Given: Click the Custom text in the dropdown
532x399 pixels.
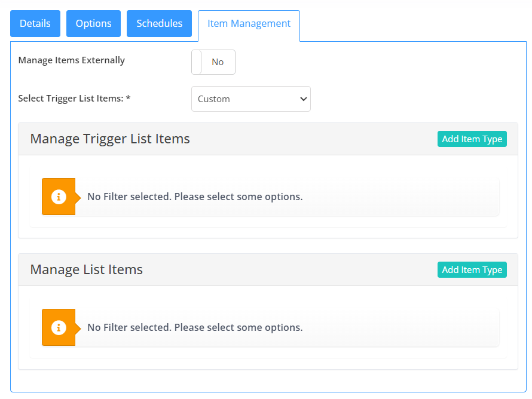Looking at the screenshot, I should coord(214,99).
